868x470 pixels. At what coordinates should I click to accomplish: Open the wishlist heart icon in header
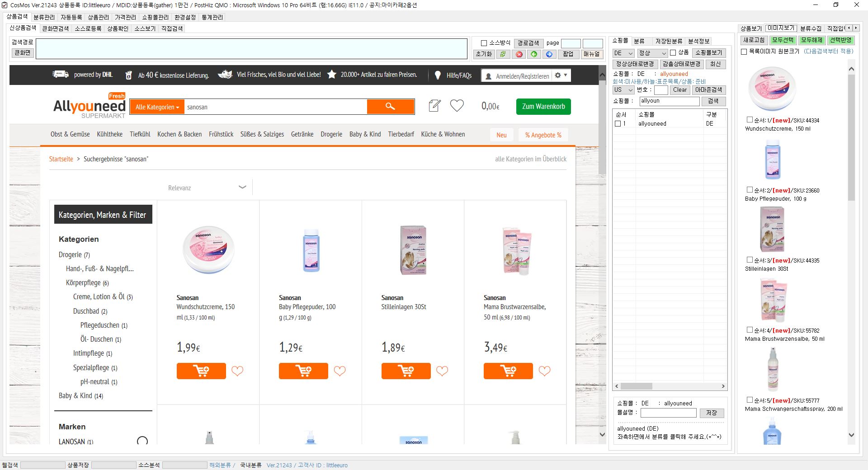457,106
